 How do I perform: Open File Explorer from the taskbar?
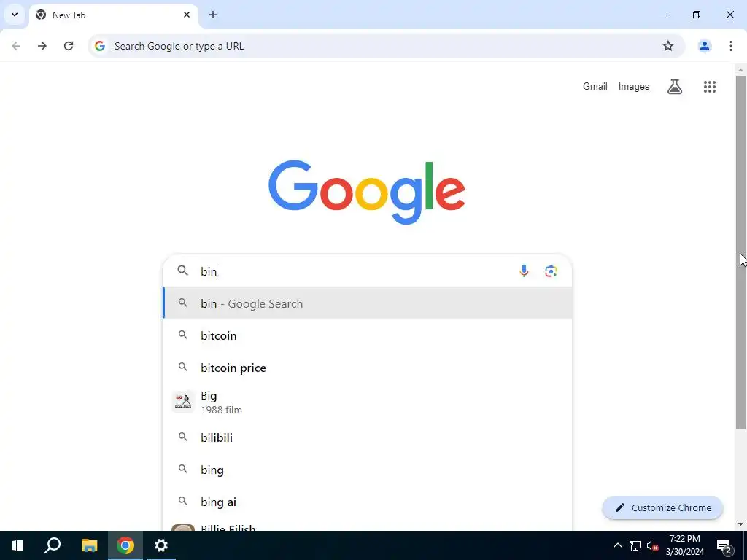(89, 545)
